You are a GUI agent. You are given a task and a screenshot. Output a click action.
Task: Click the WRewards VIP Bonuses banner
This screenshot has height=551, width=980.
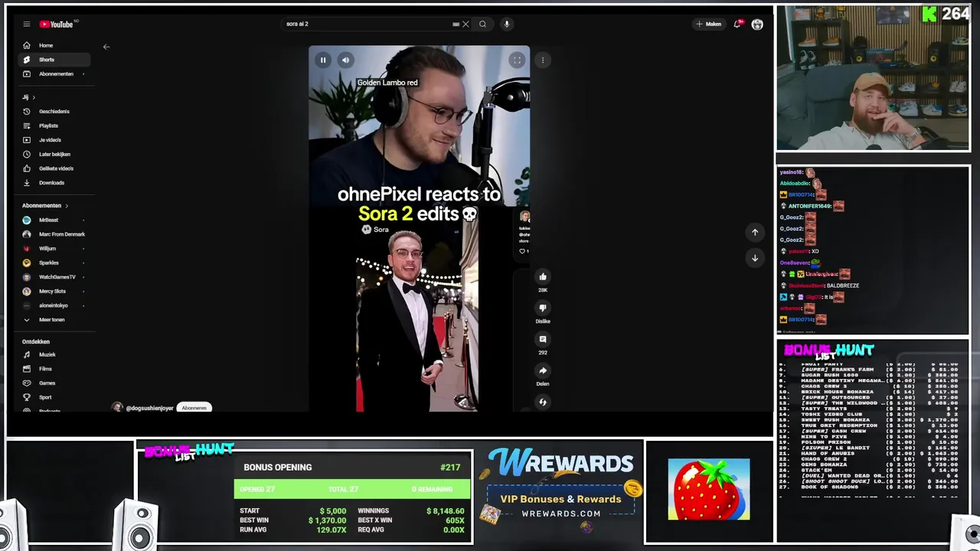561,498
